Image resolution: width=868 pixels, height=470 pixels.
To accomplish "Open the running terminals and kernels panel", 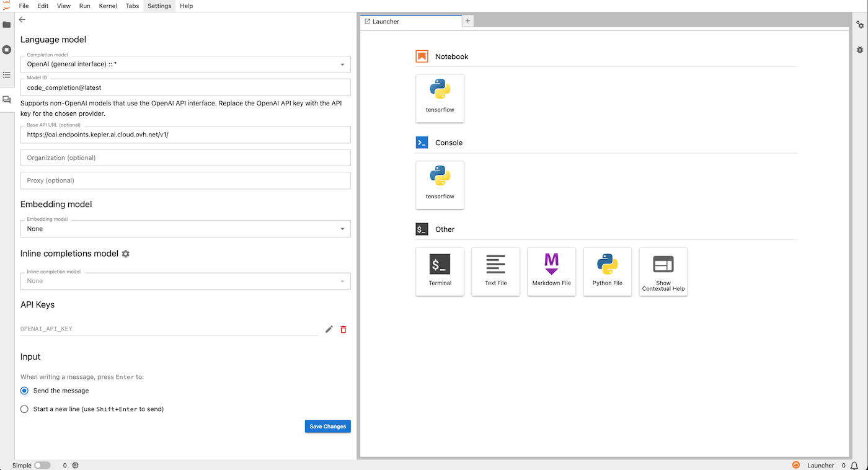I will 7,50.
